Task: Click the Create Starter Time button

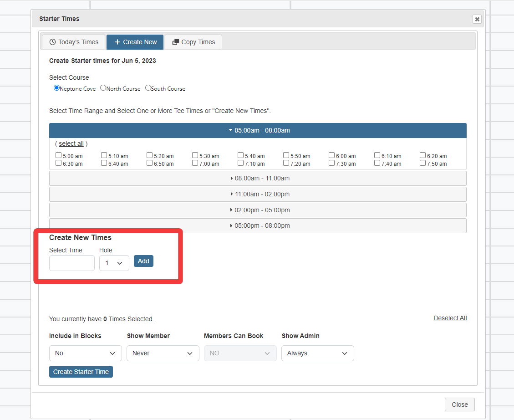Action: (81, 371)
